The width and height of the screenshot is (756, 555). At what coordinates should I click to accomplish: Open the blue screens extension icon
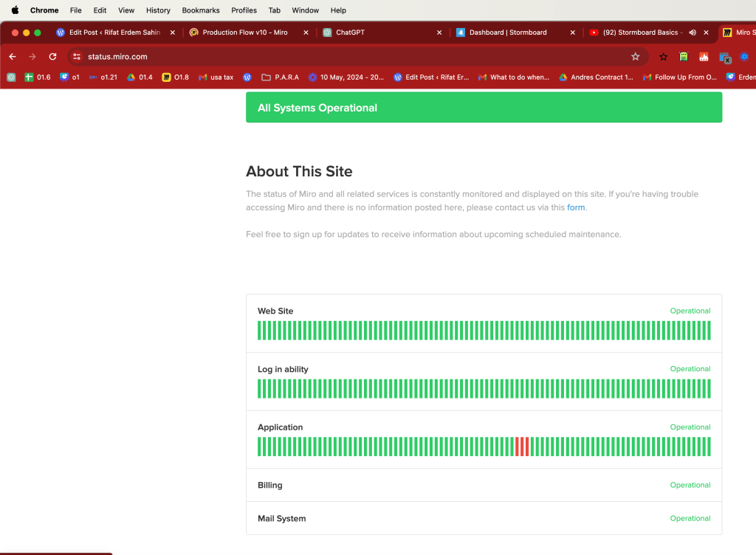point(725,58)
